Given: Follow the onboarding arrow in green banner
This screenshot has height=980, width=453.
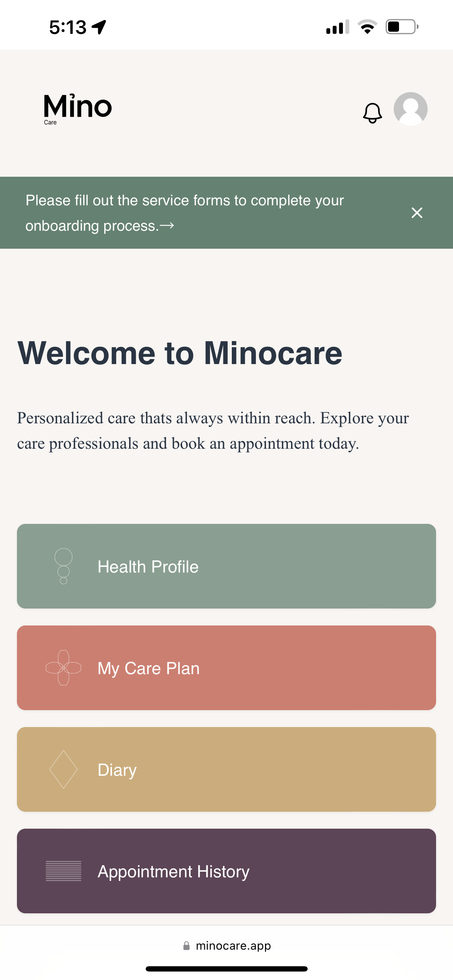Looking at the screenshot, I should 167,226.
